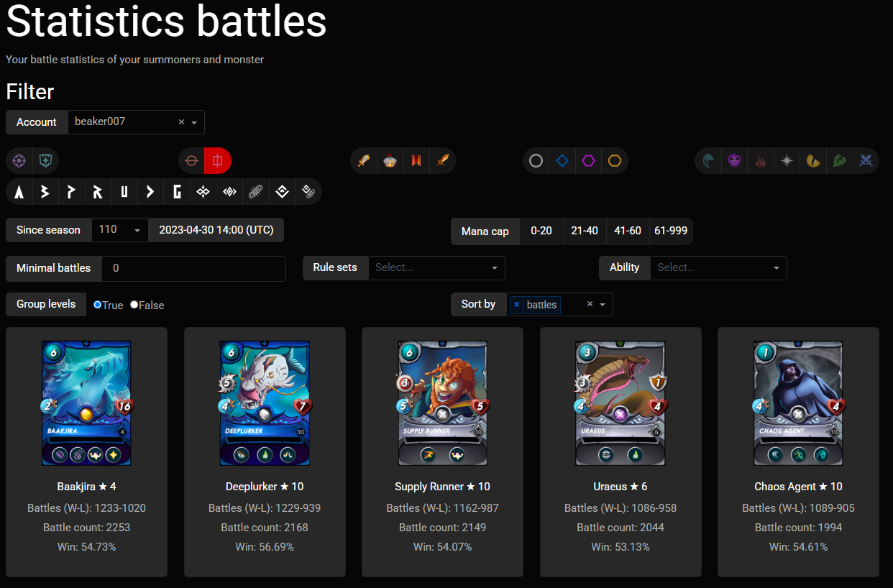Select the Alpha edition 'A' rune icon

(x=19, y=192)
